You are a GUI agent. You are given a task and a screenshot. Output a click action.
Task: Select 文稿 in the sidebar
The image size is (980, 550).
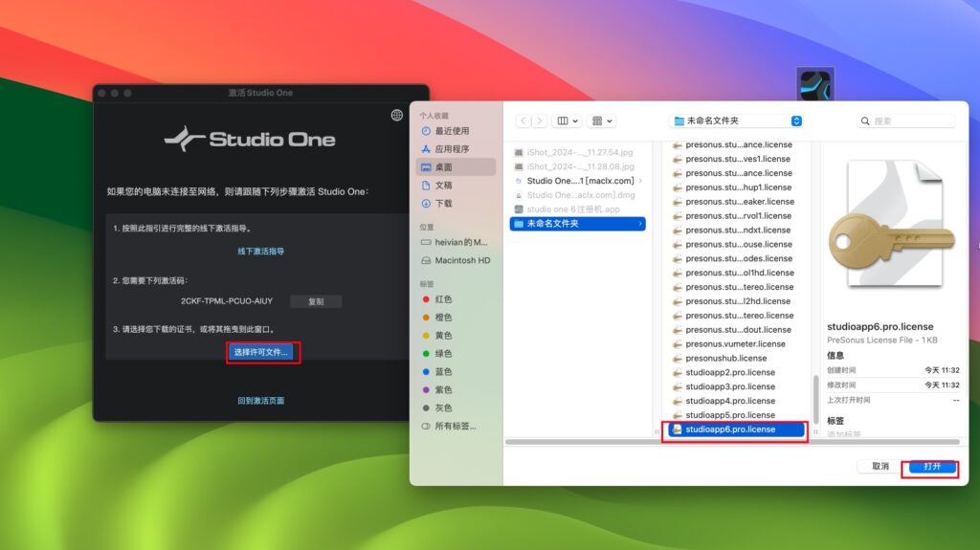443,186
